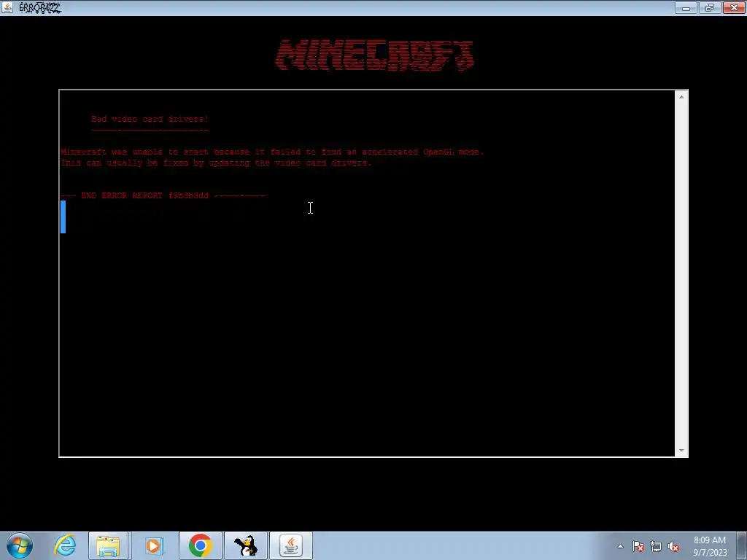Screen dimensions: 747x560
Task: Click the red MINECRAFT logo banner
Action: tap(374, 55)
